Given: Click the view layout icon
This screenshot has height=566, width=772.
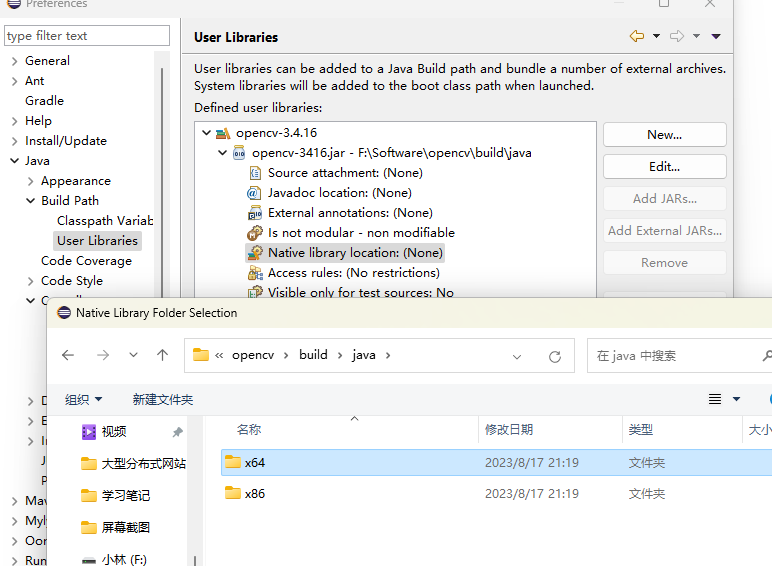Looking at the screenshot, I should (x=715, y=399).
